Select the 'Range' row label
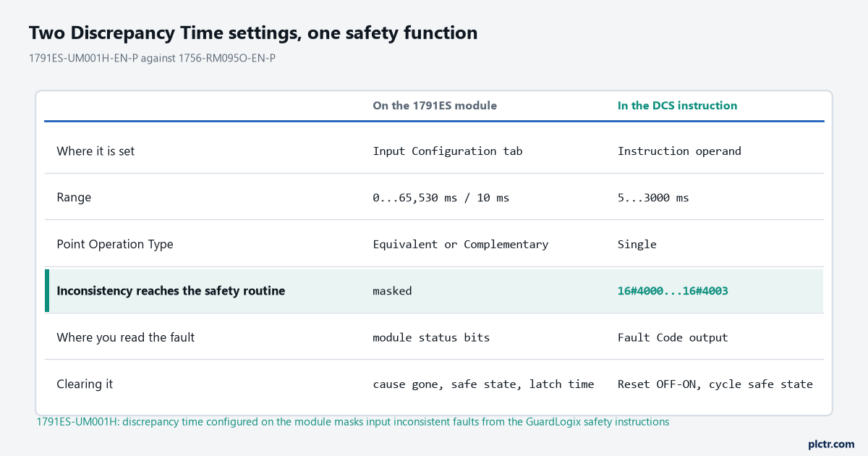This screenshot has width=868, height=456. [x=74, y=198]
